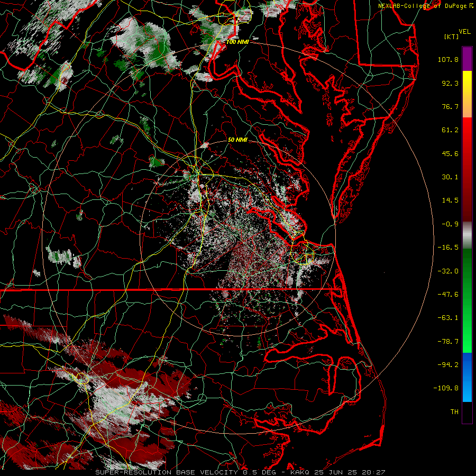This screenshot has height=476, width=476.
Task: Click the -78.7 scale value
Action: pos(448,342)
